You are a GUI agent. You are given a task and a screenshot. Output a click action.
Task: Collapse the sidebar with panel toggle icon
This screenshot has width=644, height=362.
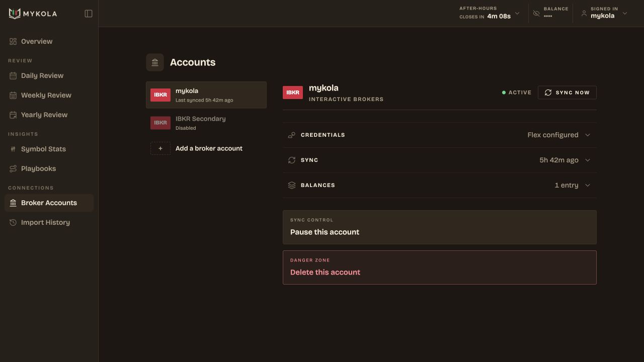coord(89,14)
